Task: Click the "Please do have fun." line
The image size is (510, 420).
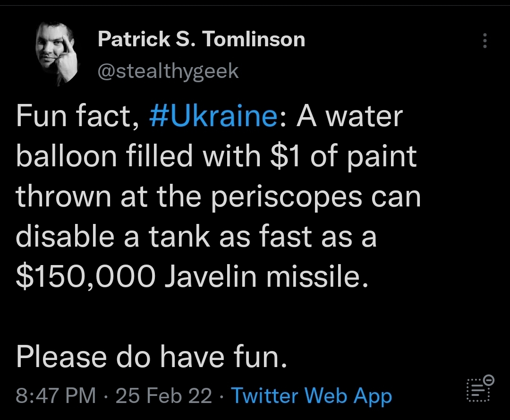Action: (x=151, y=357)
